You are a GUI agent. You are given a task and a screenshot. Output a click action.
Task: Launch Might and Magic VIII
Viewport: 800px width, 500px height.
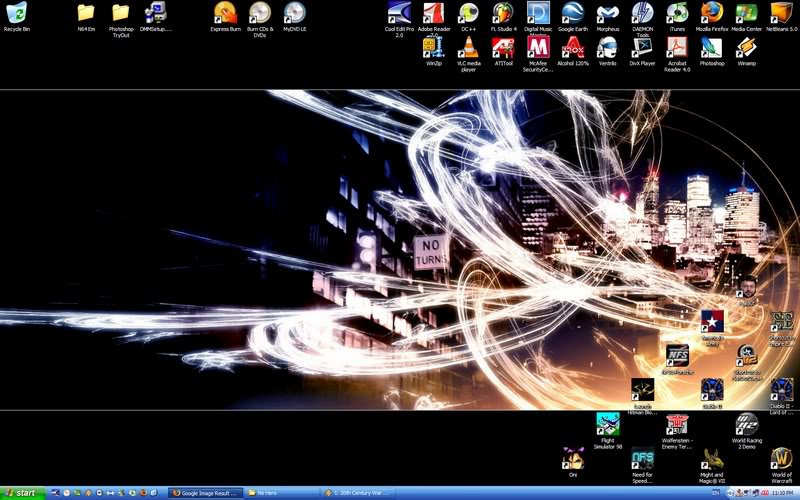tap(712, 465)
